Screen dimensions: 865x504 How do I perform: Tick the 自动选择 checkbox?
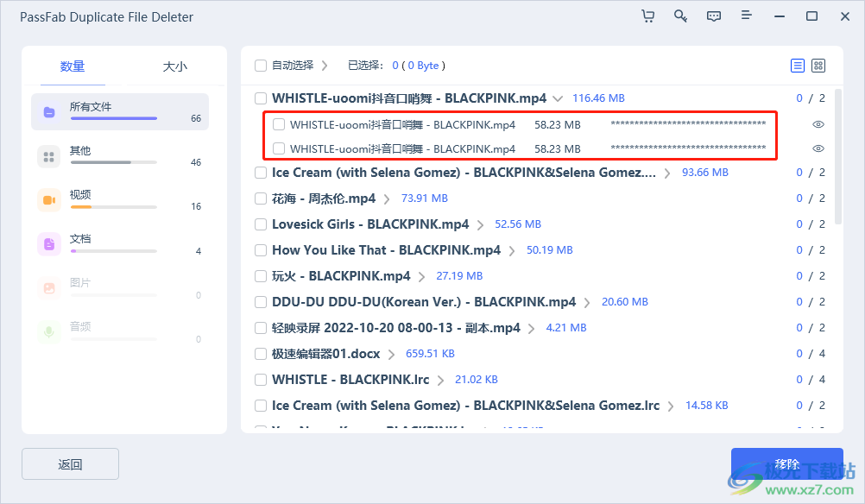point(261,66)
